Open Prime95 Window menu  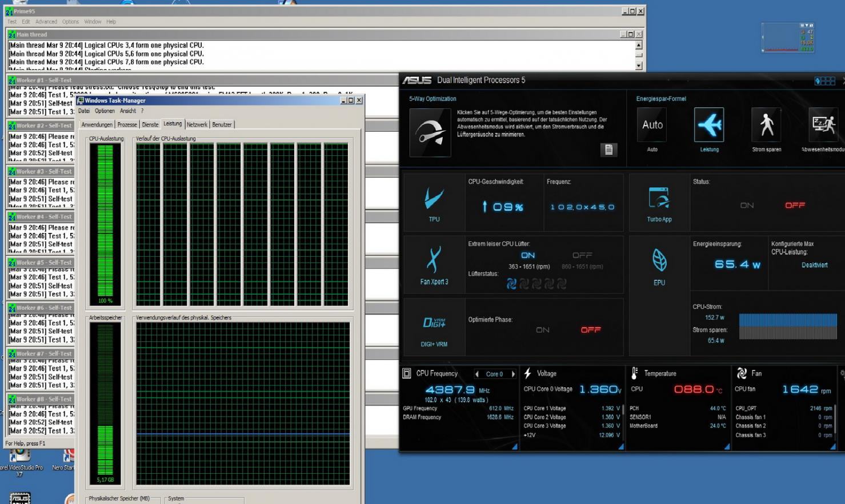93,22
